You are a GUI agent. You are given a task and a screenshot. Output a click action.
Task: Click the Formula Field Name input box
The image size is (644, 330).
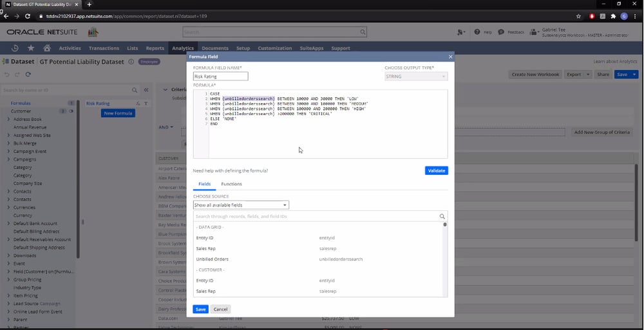(x=220, y=77)
